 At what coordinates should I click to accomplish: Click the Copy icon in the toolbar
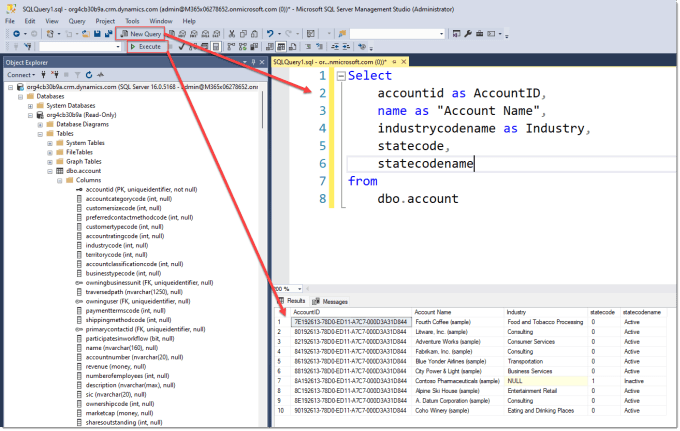click(x=243, y=33)
